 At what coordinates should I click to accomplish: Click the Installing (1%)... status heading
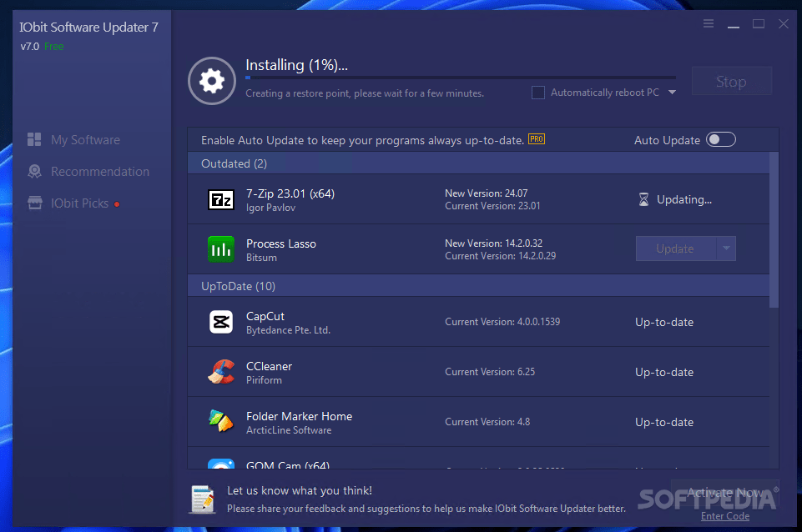[x=296, y=65]
